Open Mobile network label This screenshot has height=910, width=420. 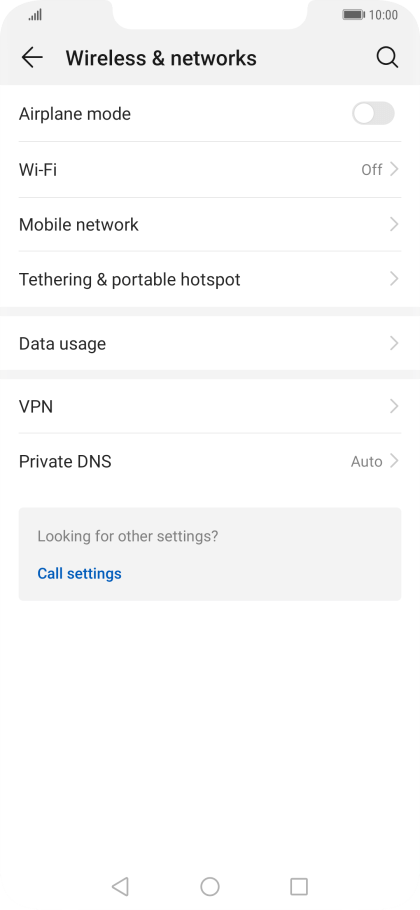79,225
